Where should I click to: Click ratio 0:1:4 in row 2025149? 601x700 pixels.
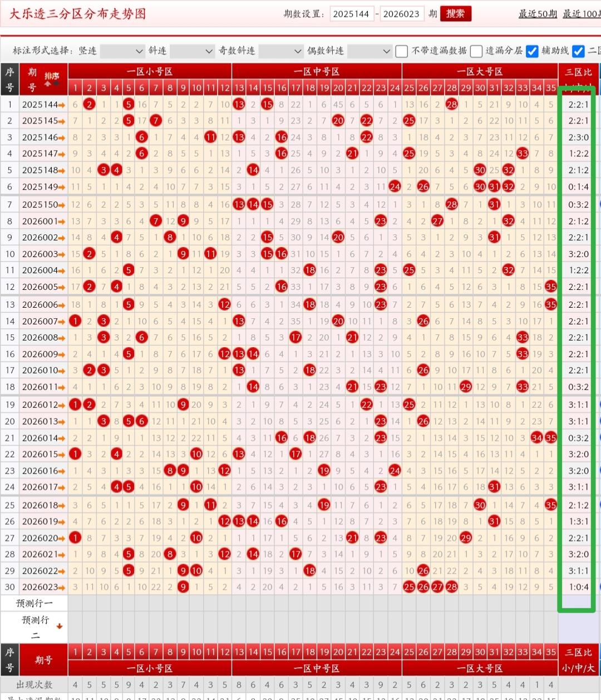point(579,187)
